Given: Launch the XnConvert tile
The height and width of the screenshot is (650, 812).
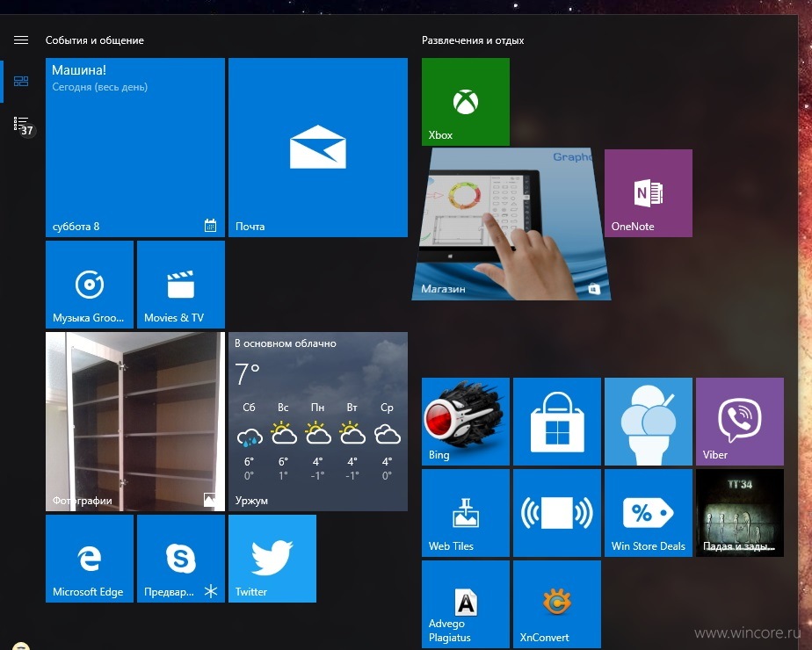Looking at the screenshot, I should (x=557, y=604).
